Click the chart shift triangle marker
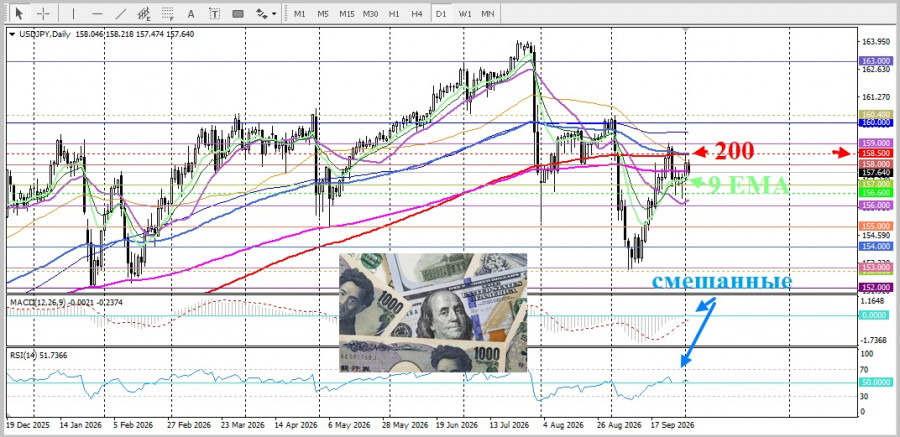This screenshot has height=437, width=900. click(x=685, y=29)
